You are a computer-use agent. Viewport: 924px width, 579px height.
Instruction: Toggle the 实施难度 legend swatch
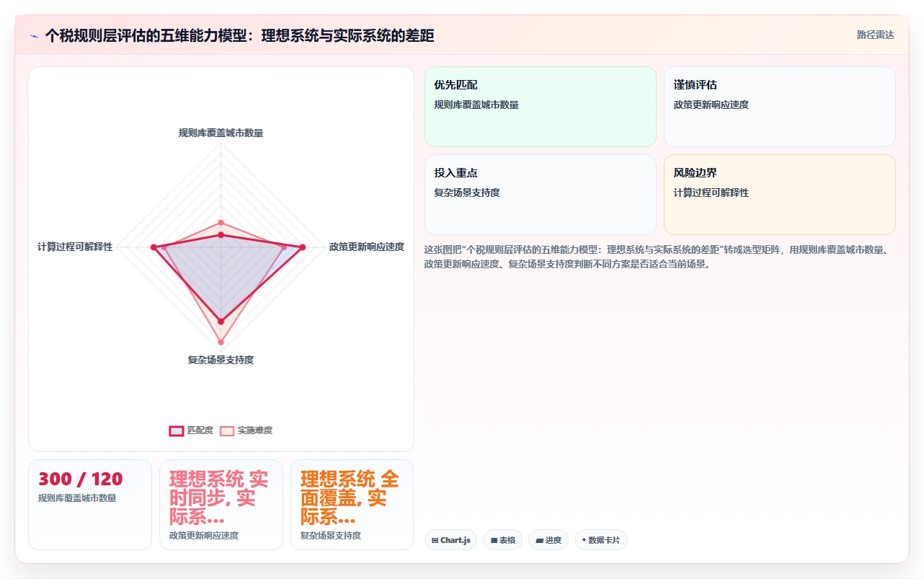[x=227, y=430]
